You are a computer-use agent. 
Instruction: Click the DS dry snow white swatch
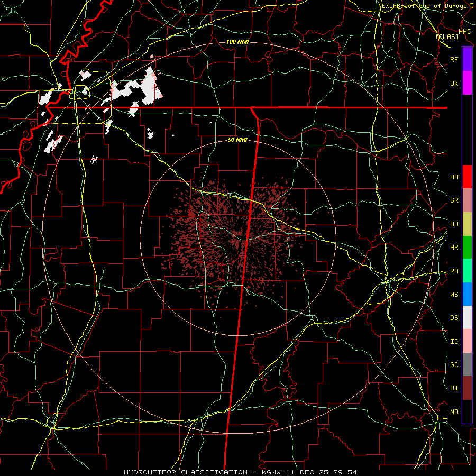467,317
